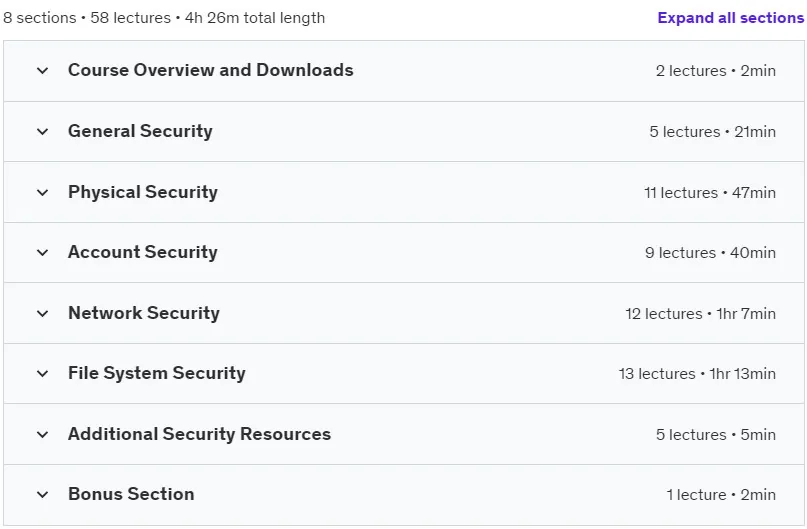807x529 pixels.
Task: Open the Bonus Section heading
Action: click(131, 494)
